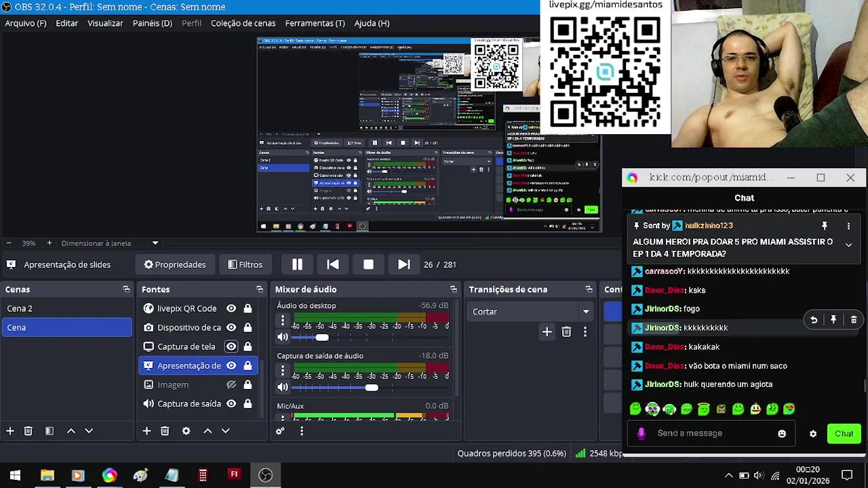Open pinned message options three dots
Screen dimensions: 868x488
(x=848, y=226)
